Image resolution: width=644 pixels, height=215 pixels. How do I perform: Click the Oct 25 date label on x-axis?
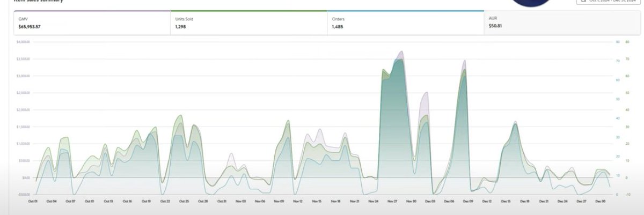click(x=184, y=201)
